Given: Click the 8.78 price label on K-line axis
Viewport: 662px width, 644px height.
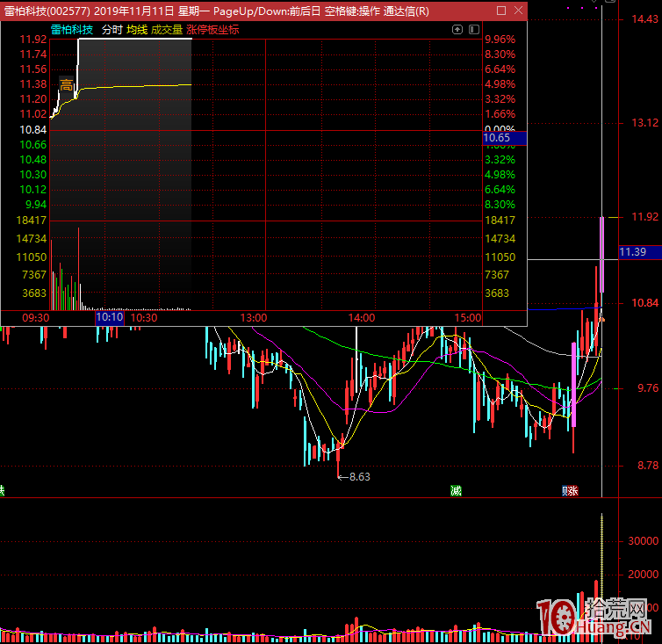Looking at the screenshot, I should 648,466.
